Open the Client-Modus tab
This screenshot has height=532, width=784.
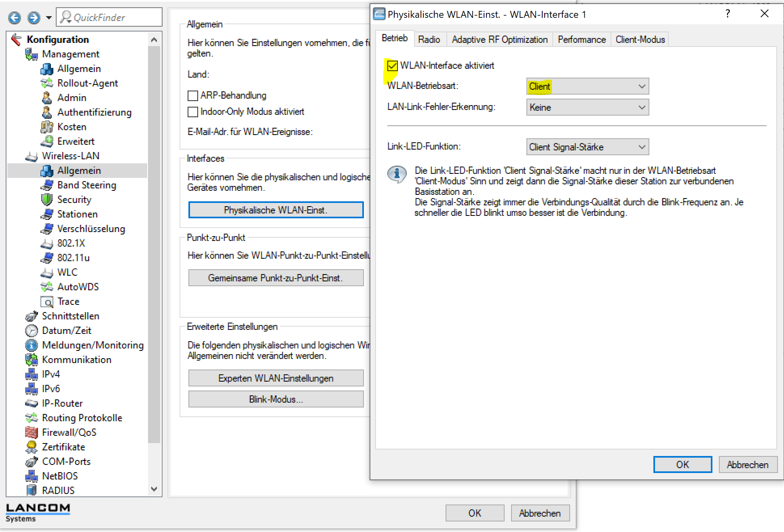pos(640,40)
